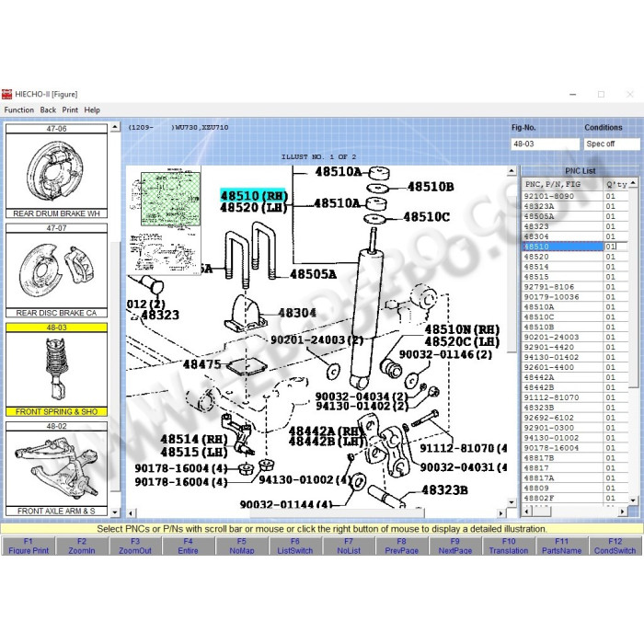The height and width of the screenshot is (644, 644).
Task: Select PNC row 48505A in list
Action: click(575, 216)
